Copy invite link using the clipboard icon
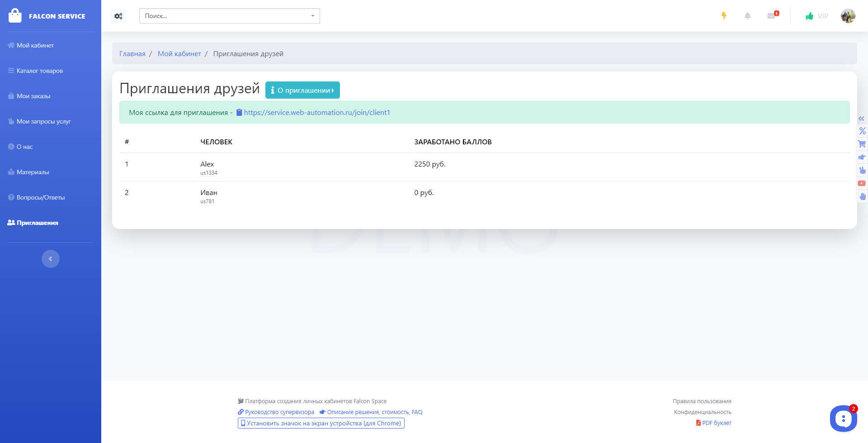Viewport: 868px width, 443px height. 239,113
